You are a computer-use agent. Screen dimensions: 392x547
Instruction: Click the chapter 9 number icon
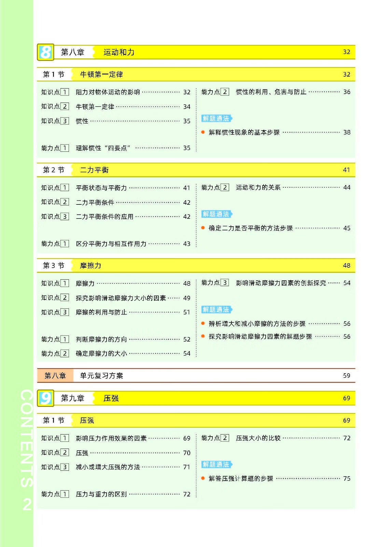45,398
